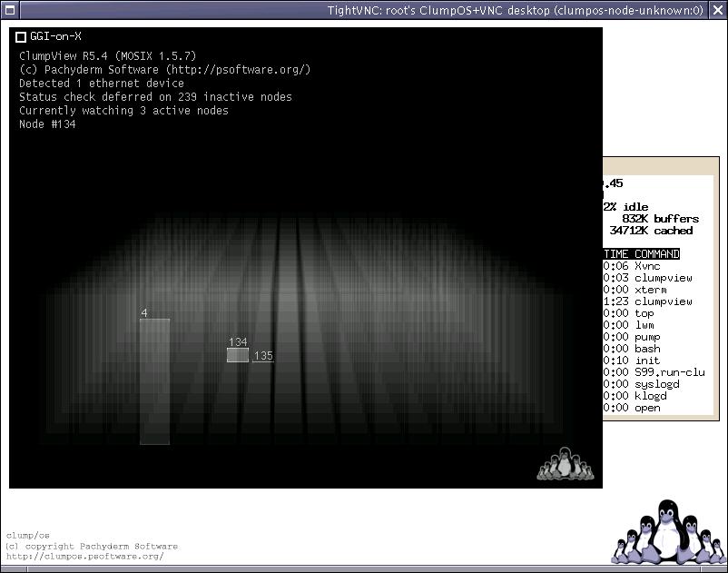Click the horizontal scrollbar at window bottom
Screen dimensions: 728x573
(x=363, y=568)
